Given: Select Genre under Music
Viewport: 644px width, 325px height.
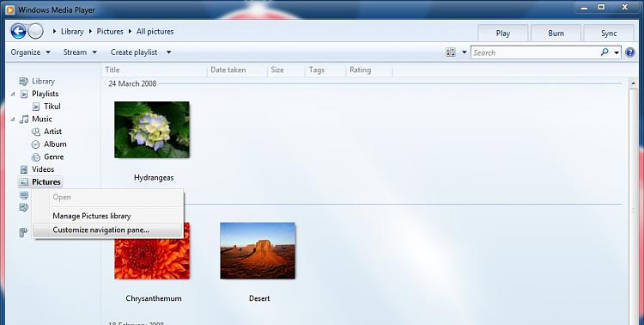Looking at the screenshot, I should coord(54,157).
